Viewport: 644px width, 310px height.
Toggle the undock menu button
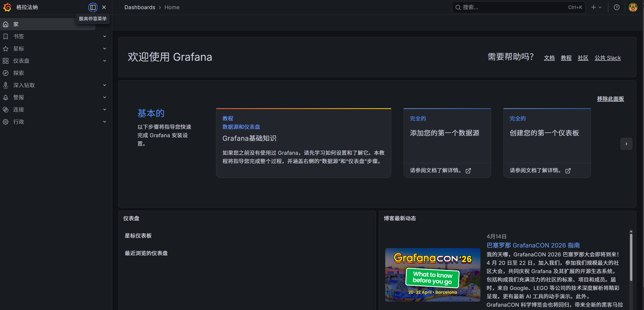pos(93,7)
